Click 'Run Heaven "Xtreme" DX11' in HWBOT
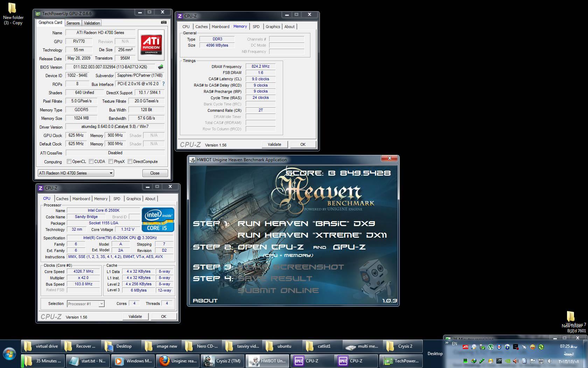The image size is (588, 368). click(x=312, y=235)
